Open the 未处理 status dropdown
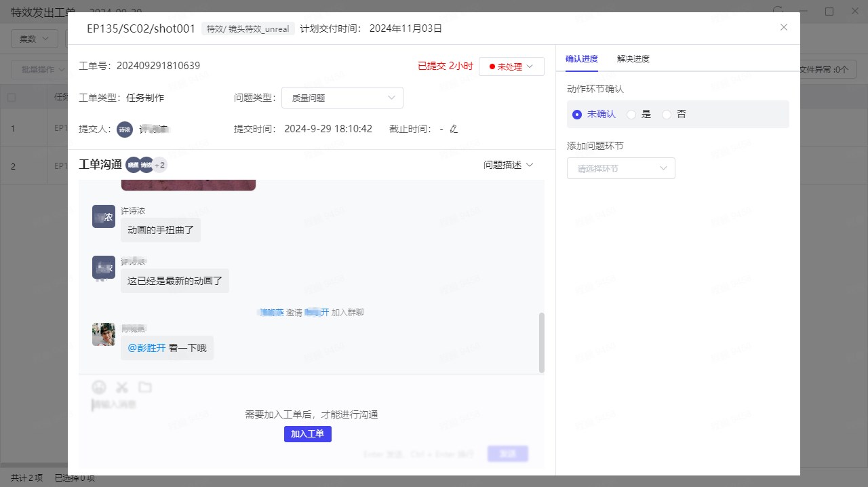The width and height of the screenshot is (868, 487). [511, 66]
